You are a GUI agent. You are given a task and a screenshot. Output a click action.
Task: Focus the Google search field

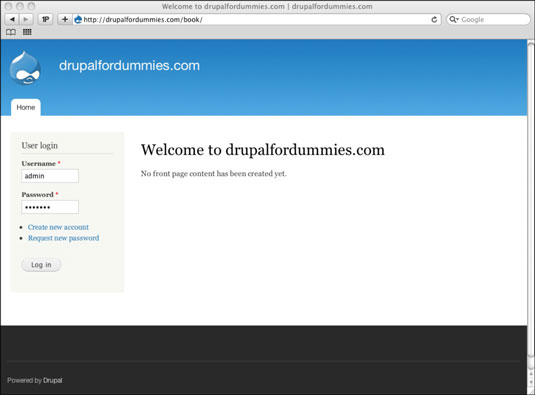(x=488, y=19)
